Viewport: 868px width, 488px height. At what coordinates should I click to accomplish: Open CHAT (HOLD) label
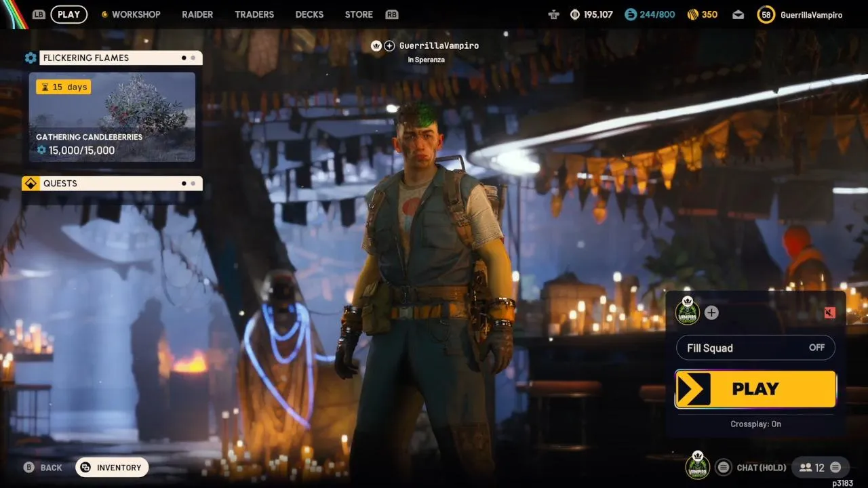pyautogui.click(x=762, y=468)
